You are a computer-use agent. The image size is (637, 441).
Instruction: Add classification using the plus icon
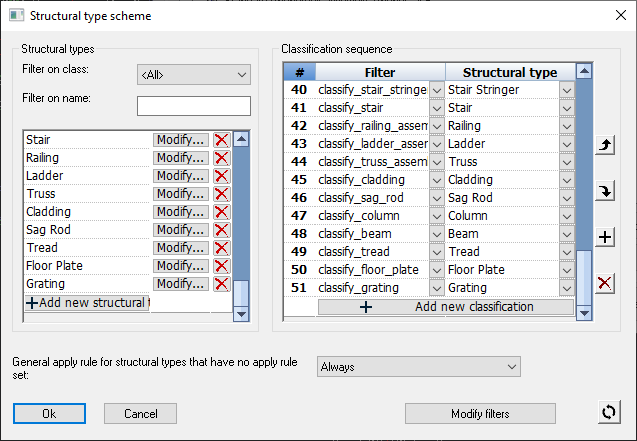coord(605,237)
